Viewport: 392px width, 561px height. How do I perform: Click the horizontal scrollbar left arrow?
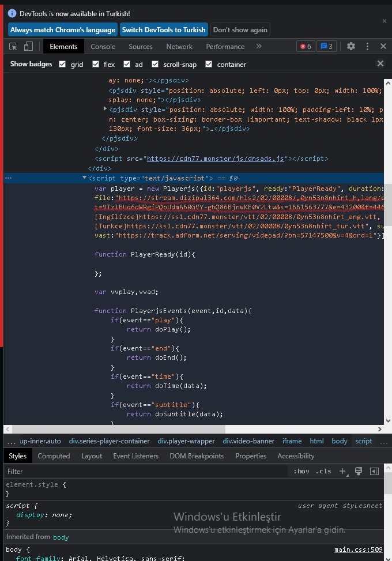tap(8, 429)
